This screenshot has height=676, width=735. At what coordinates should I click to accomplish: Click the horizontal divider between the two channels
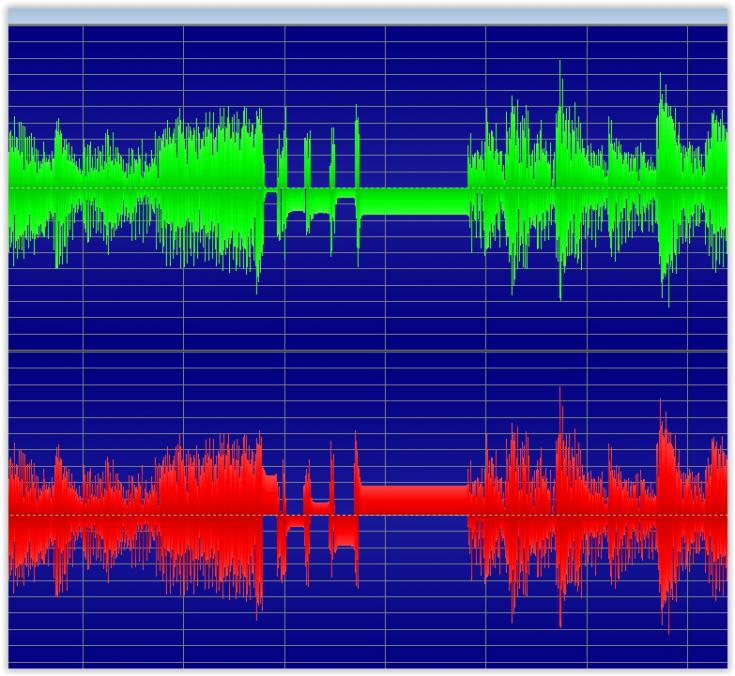[367, 351]
